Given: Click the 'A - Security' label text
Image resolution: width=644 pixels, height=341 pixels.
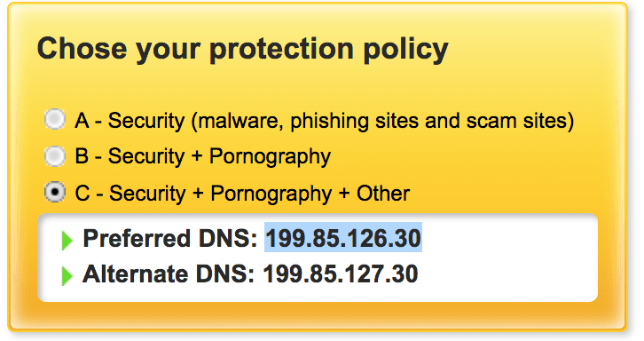Looking at the screenshot, I should (x=130, y=121).
